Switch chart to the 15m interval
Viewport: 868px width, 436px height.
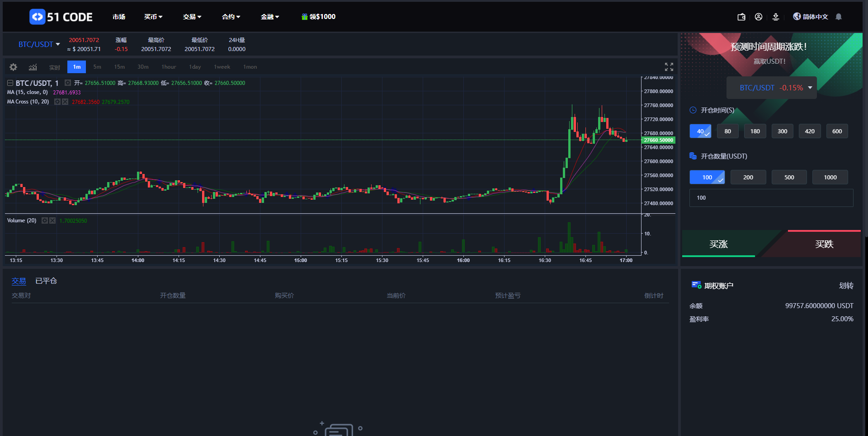(x=119, y=67)
